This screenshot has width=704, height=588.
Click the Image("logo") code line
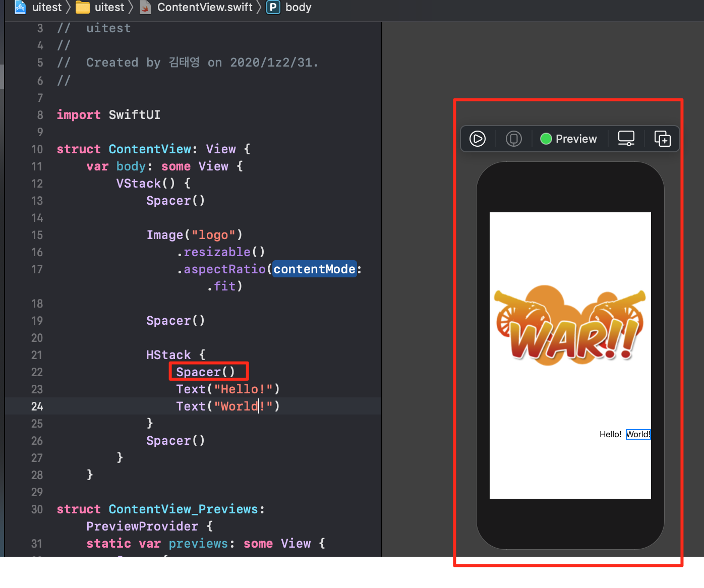coord(195,235)
